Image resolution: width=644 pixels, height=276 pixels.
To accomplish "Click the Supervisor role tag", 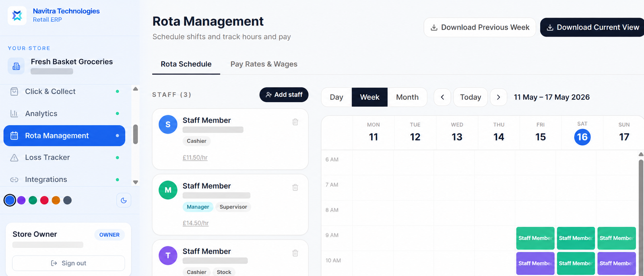I will (233, 207).
